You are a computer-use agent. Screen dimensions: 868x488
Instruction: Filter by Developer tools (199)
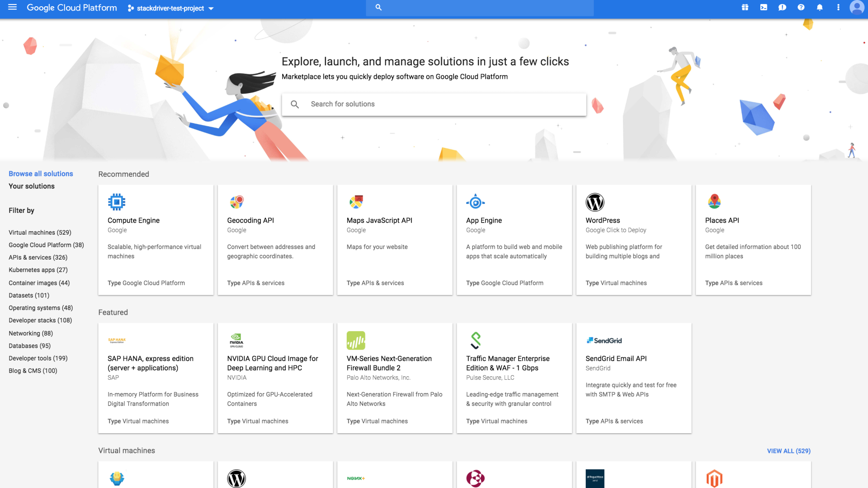(38, 358)
